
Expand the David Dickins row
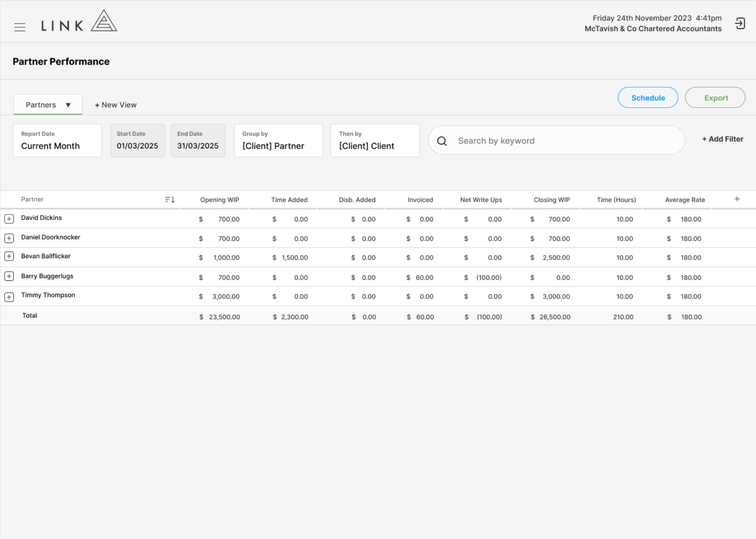click(x=9, y=219)
